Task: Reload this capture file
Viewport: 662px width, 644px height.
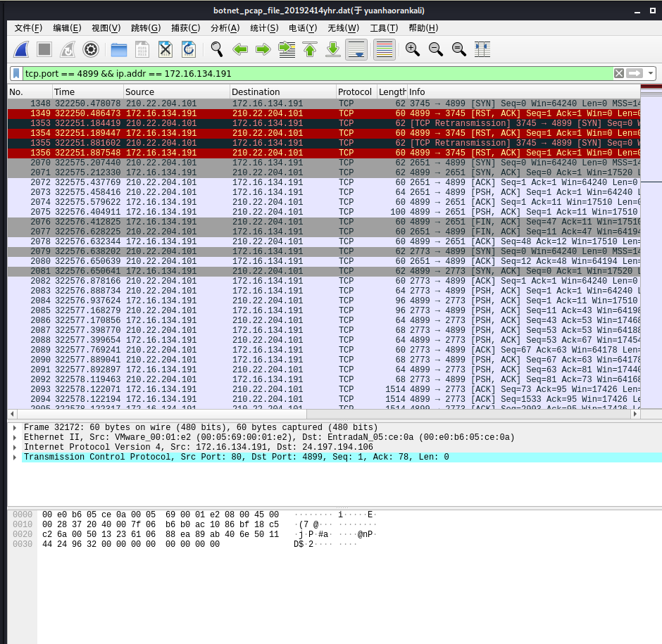Action: coord(188,49)
